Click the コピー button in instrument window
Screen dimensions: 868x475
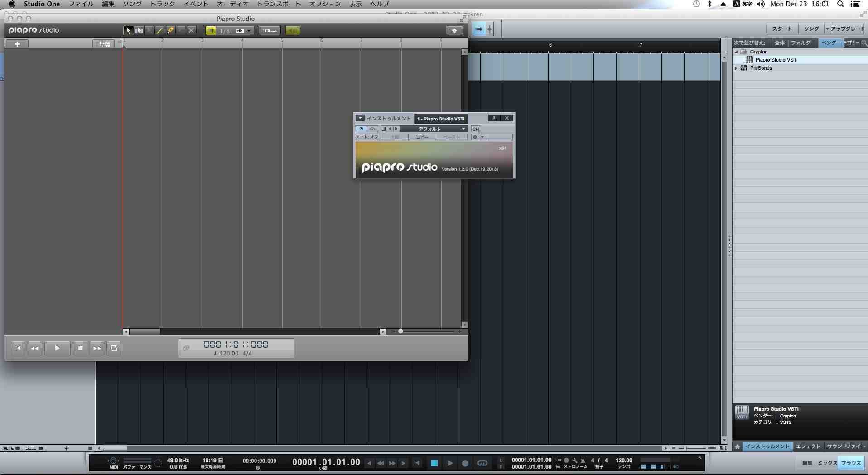[422, 137]
